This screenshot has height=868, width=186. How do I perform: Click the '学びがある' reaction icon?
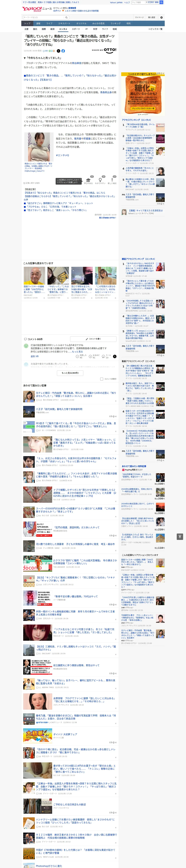[x=89, y=180]
